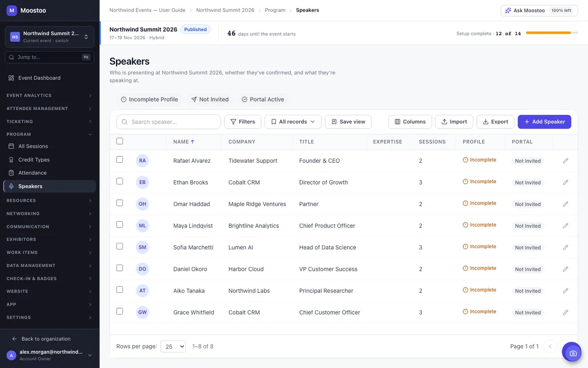Check the Maya Lindqvist row checkbox
Viewport: 588px width, 368px height.
120,224
